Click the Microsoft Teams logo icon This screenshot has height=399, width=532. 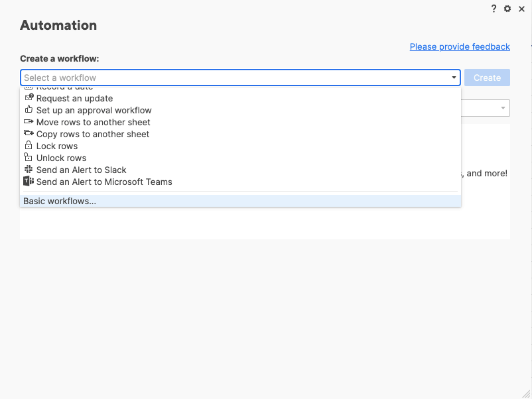click(x=29, y=182)
